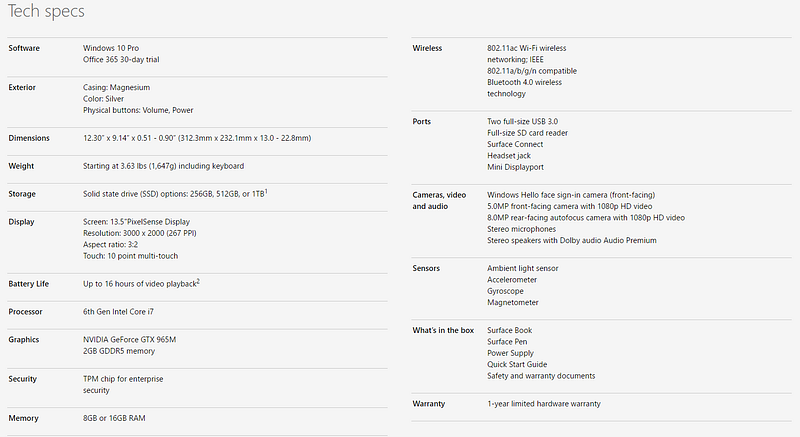Image resolution: width=800 pixels, height=437 pixels.
Task: Click the Surface Connect port entry
Action: [516, 143]
